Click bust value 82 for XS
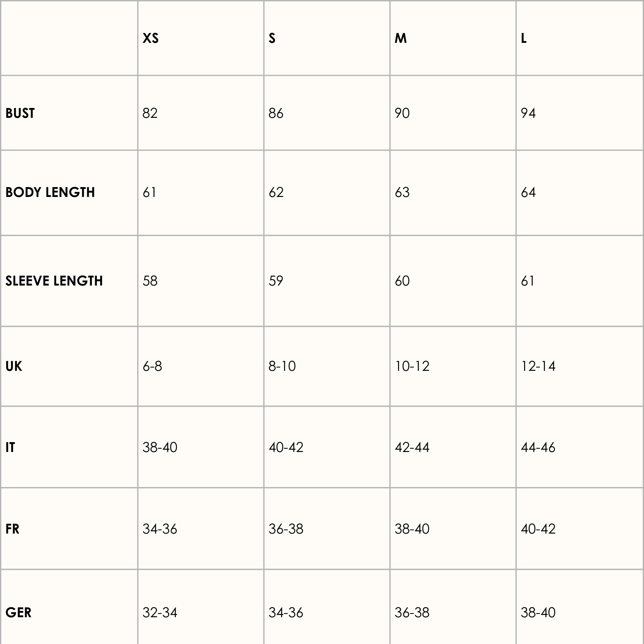The width and height of the screenshot is (644, 644). [x=150, y=113]
